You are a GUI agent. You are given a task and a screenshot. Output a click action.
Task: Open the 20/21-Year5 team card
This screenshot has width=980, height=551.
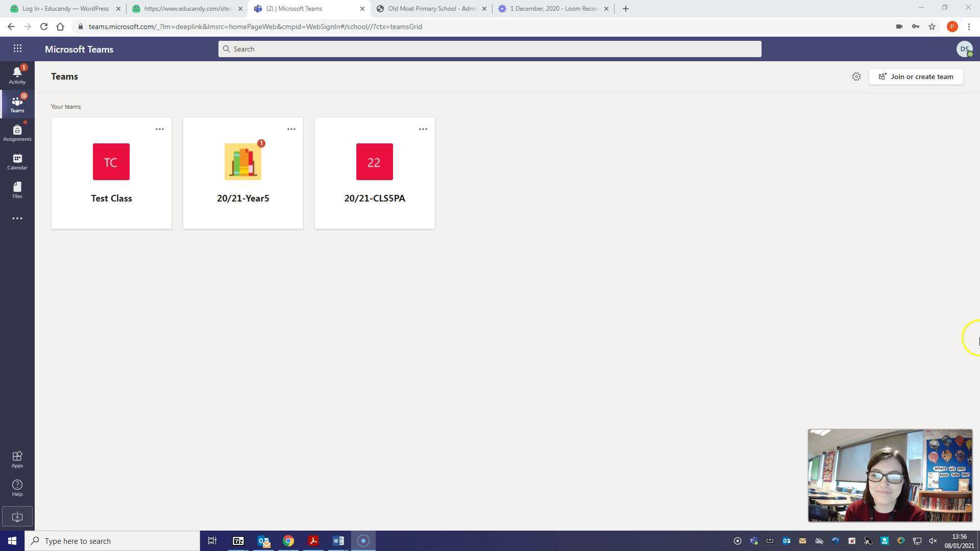[243, 173]
